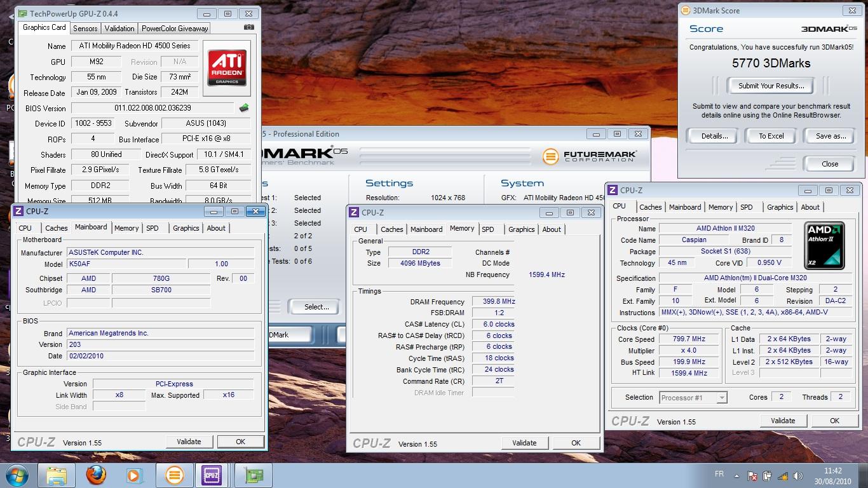Open PowerColor Giveaway tab in GPU-Z
Viewport: 868px width, 488px height.
(175, 28)
